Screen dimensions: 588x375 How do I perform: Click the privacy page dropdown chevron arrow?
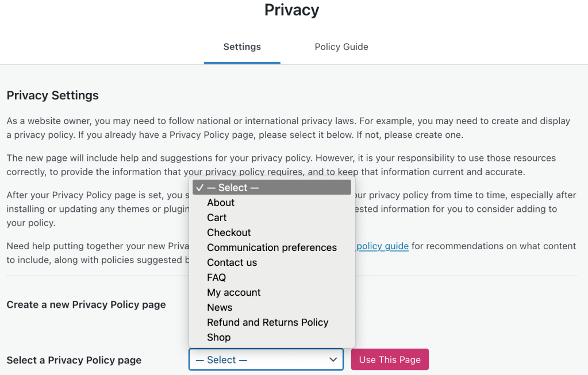(x=333, y=360)
